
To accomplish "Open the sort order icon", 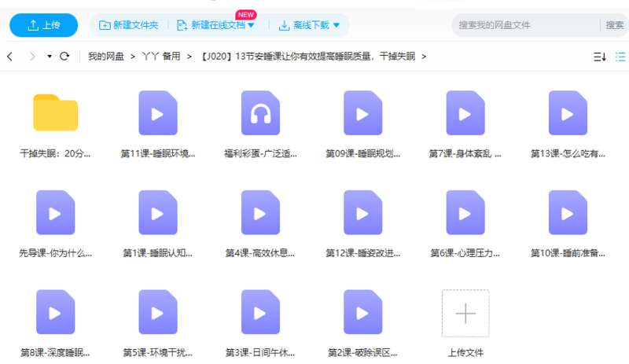I will pyautogui.click(x=599, y=57).
